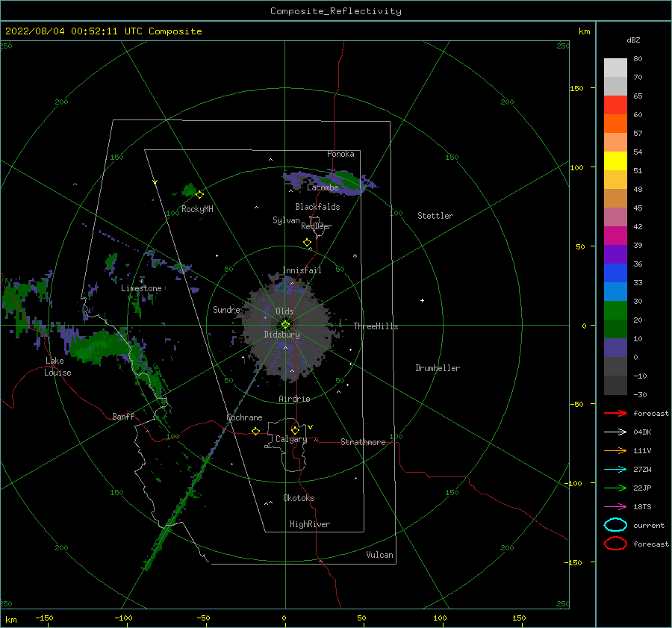Click the -150 tick on bottom axis
672x628 pixels.
(44, 618)
